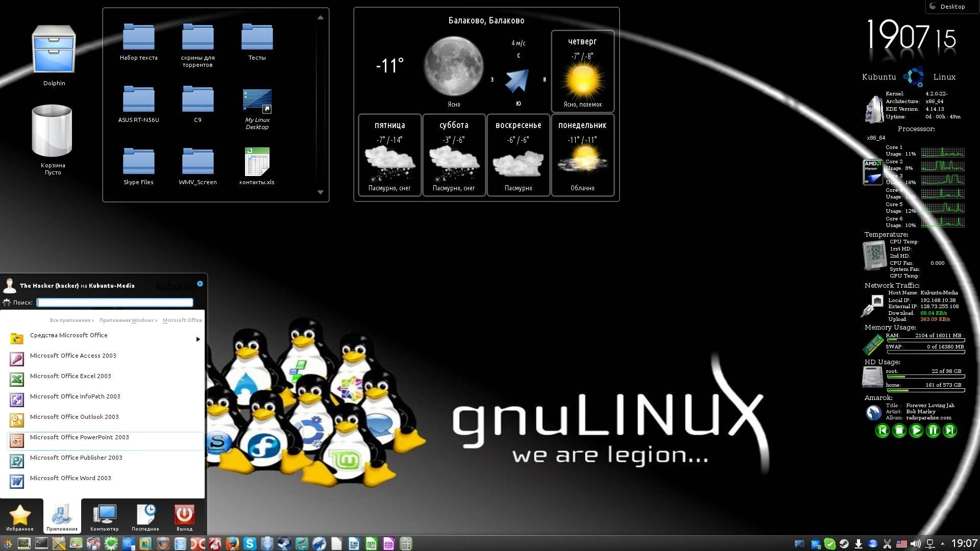Launch Microsoft Office Excel 2003
Screen dimensions: 980x551
106,379
